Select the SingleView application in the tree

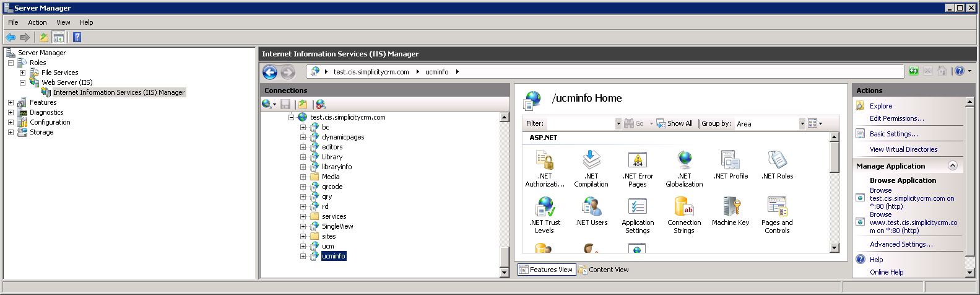point(337,226)
